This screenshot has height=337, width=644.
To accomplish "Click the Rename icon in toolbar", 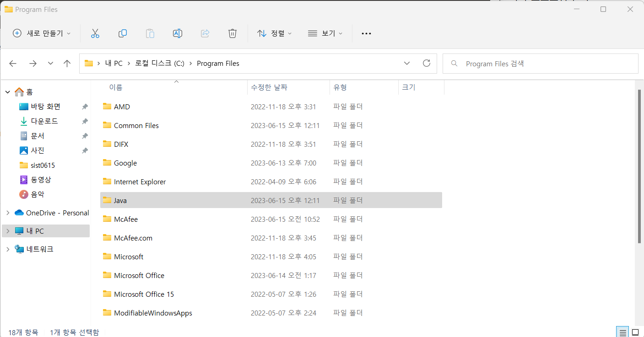I will click(x=178, y=33).
